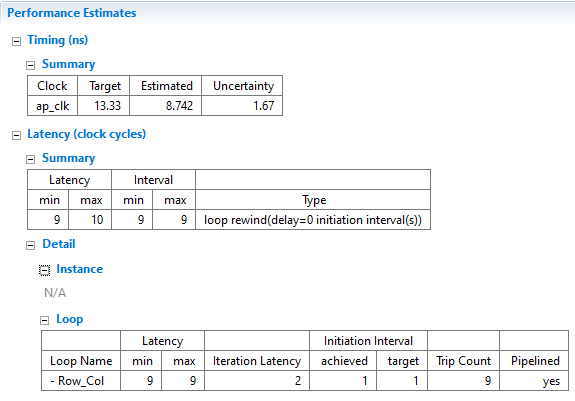This screenshot has width=575, height=401.
Task: Click the achieved column header
Action: 343,361
